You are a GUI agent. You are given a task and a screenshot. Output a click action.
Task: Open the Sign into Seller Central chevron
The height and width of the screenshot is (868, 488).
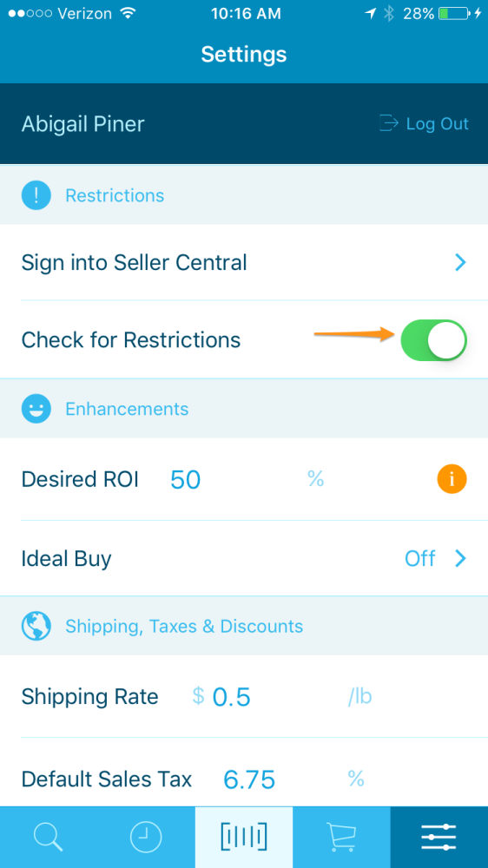pos(460,262)
